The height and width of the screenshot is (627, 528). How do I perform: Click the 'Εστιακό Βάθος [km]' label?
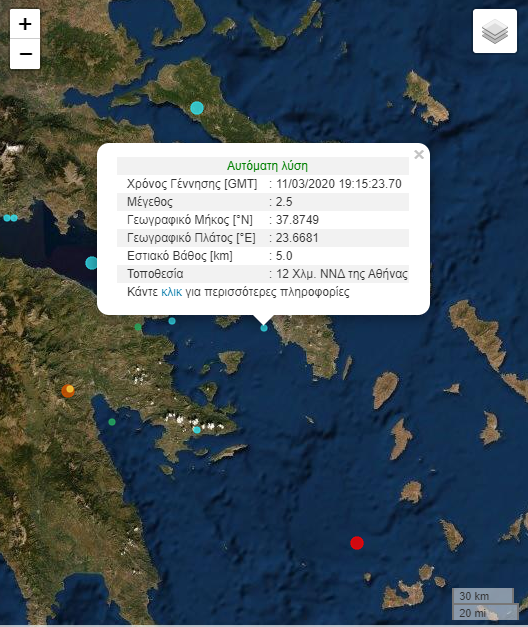coord(180,256)
